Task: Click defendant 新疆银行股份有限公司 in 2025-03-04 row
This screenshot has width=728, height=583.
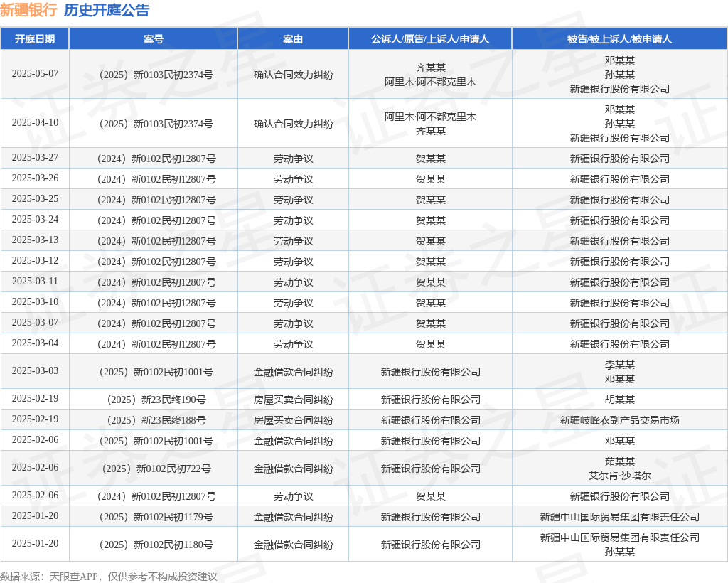Action: click(620, 344)
